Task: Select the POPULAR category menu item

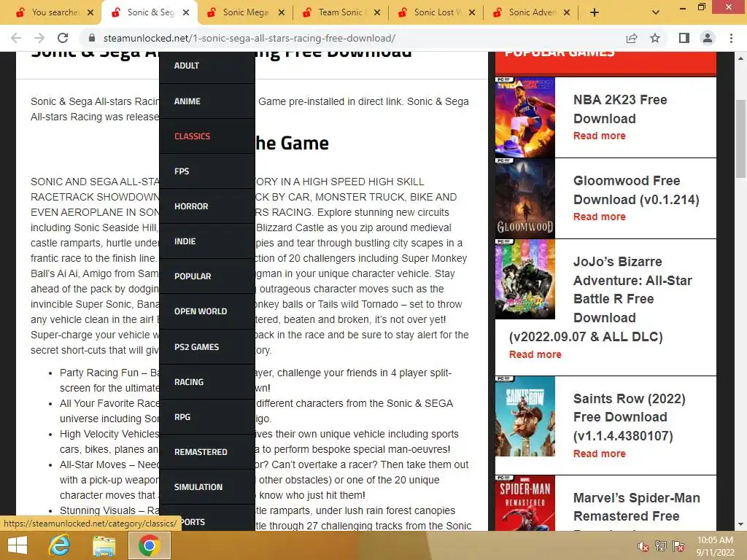Action: click(x=207, y=276)
